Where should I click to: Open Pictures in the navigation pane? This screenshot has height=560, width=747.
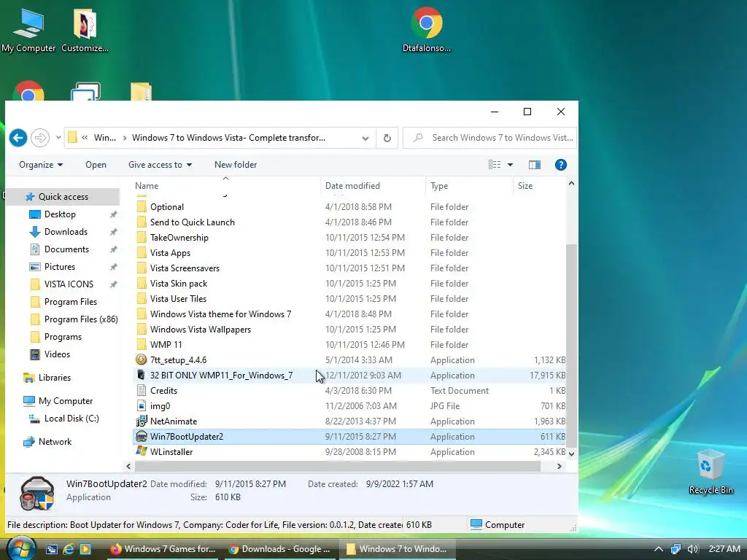60,267
